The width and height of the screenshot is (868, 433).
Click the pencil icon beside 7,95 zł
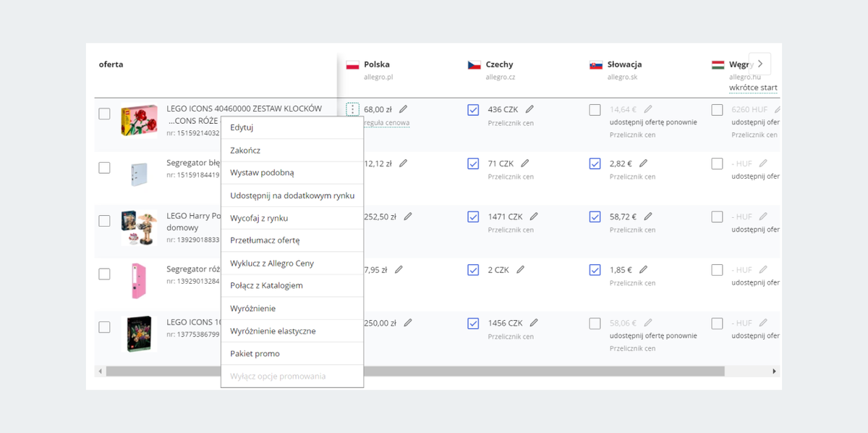pos(399,269)
